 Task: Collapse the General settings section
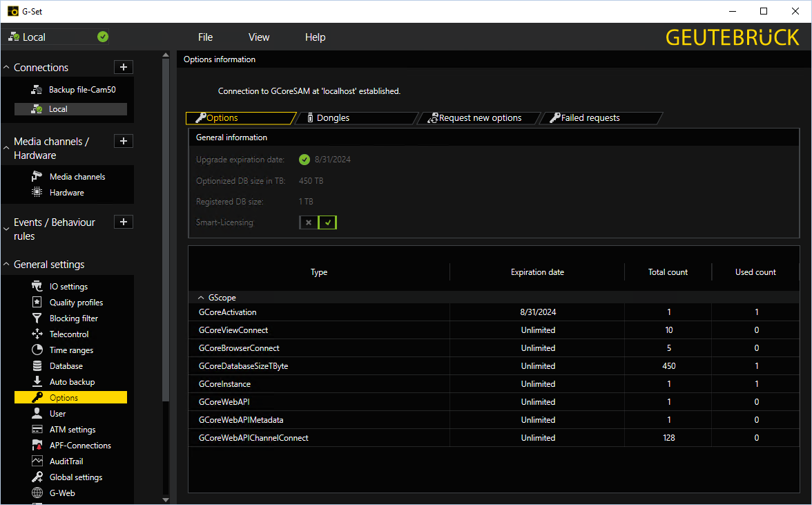click(x=7, y=265)
